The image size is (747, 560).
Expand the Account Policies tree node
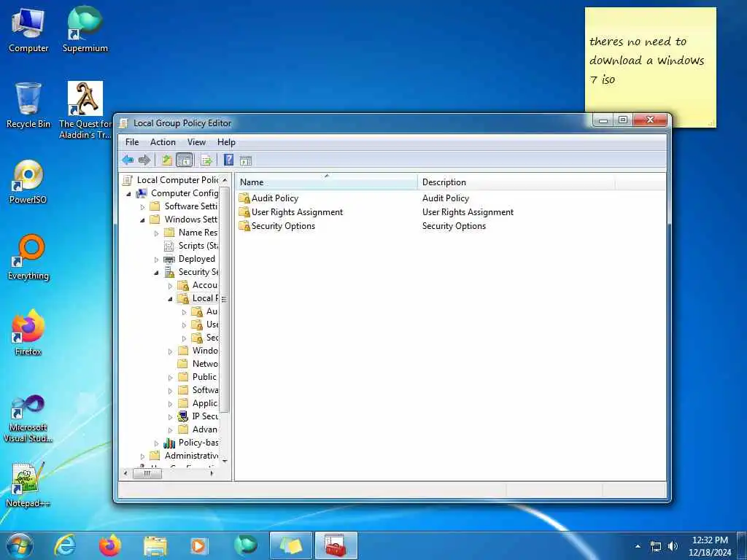click(170, 286)
